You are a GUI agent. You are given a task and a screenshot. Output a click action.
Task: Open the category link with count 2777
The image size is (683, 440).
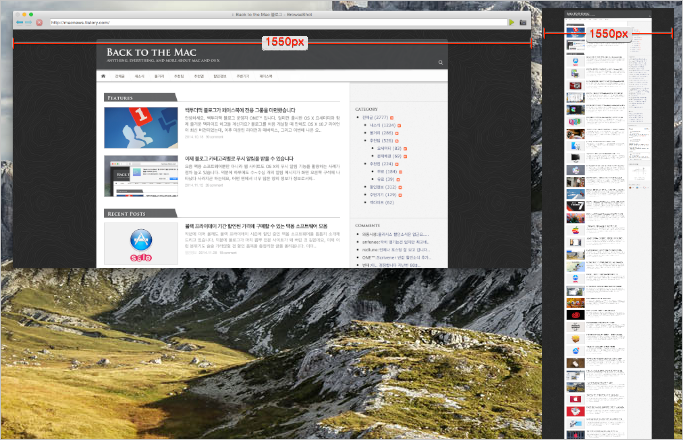point(375,118)
